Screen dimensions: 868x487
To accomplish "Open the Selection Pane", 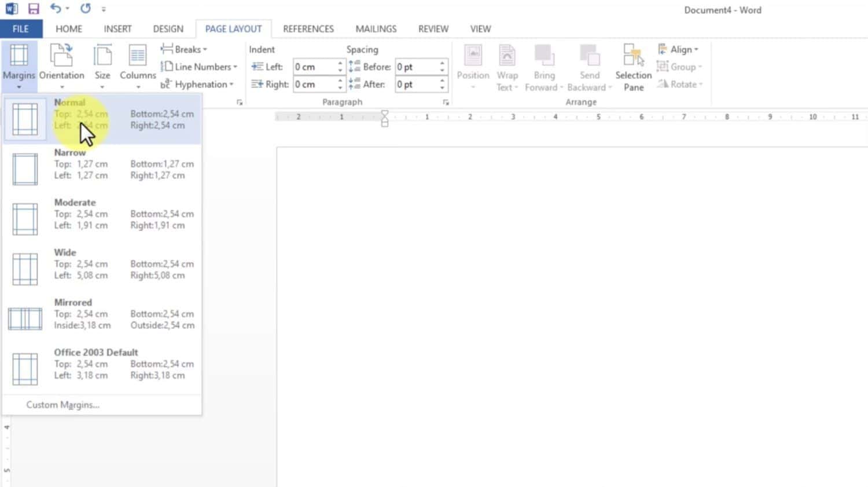I will pyautogui.click(x=633, y=67).
